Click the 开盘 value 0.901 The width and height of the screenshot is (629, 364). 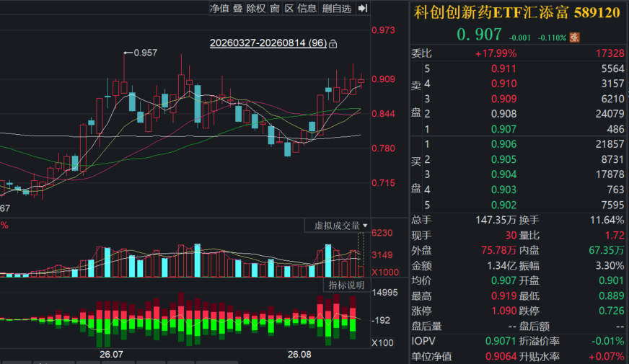click(612, 280)
